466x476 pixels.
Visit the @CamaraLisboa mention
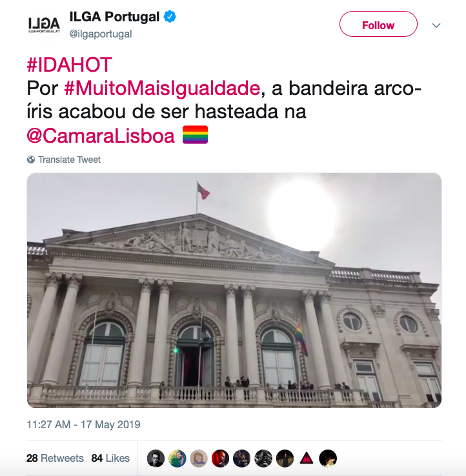(x=101, y=136)
